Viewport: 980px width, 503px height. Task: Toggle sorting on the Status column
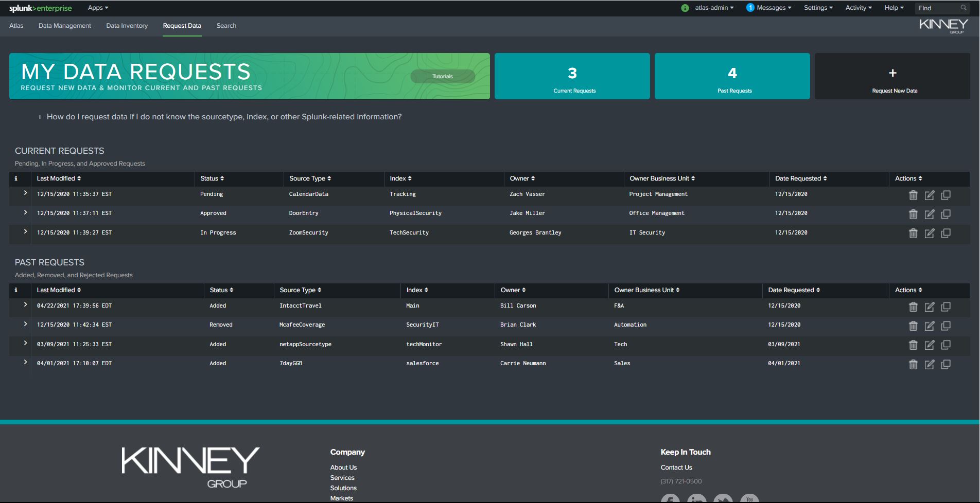pos(212,178)
